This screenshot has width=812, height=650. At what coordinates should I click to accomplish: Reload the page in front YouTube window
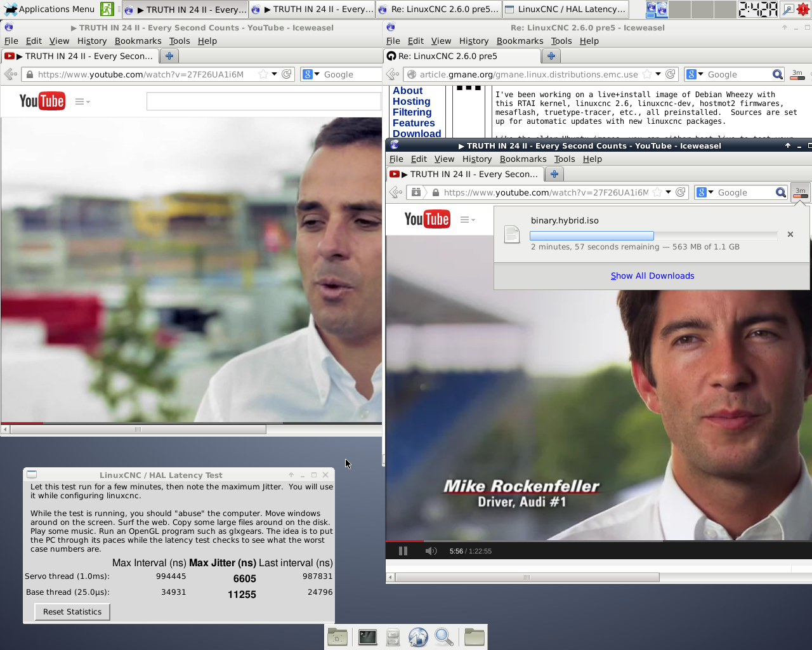681,192
